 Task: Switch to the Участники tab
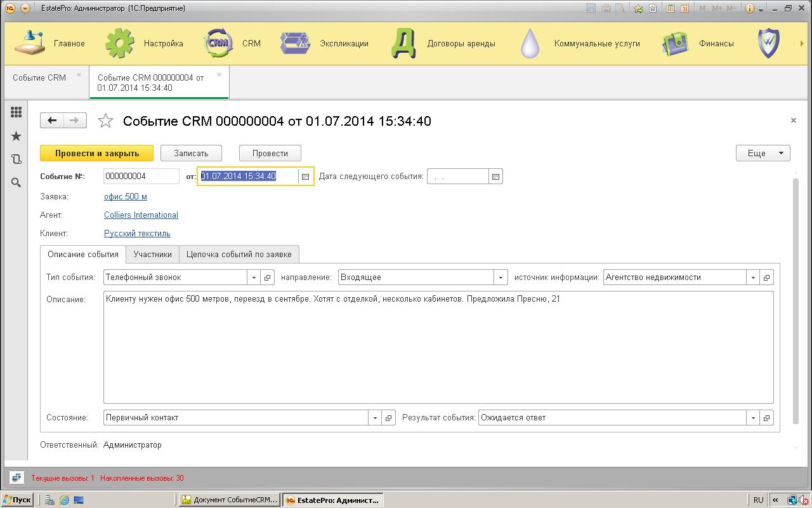point(152,254)
